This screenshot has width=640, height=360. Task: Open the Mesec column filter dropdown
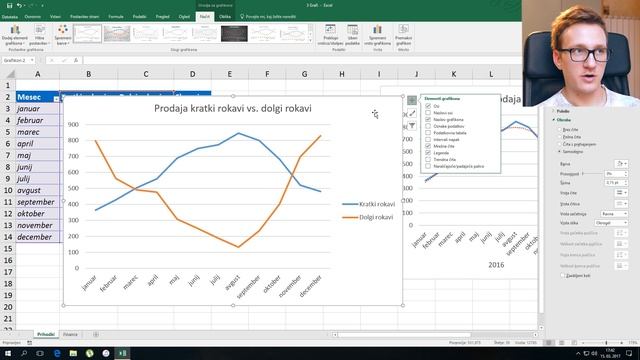(56, 99)
